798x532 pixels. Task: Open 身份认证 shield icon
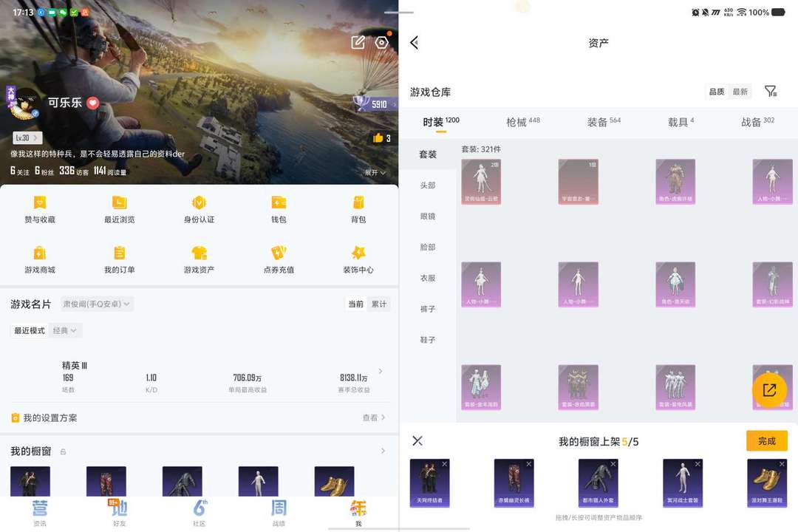click(199, 202)
